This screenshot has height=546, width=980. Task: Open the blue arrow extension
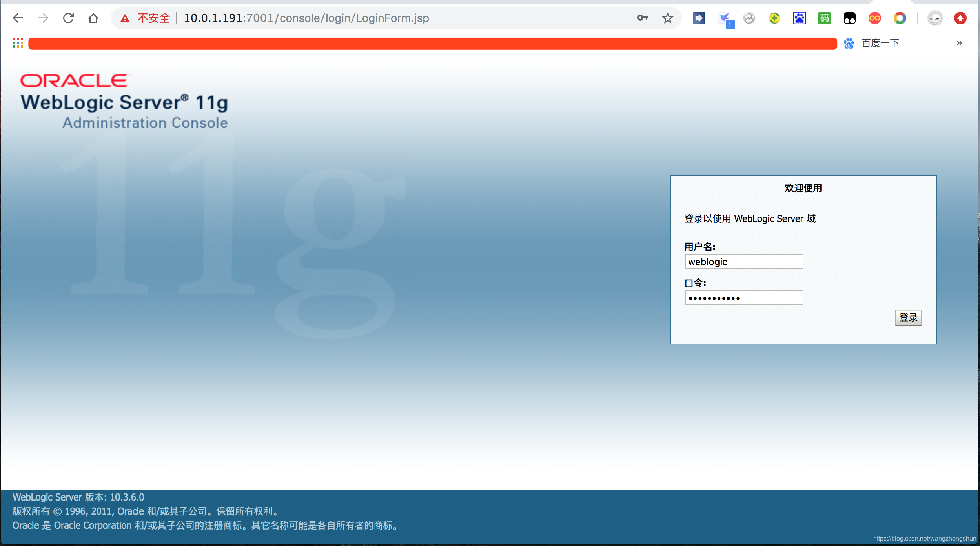699,18
